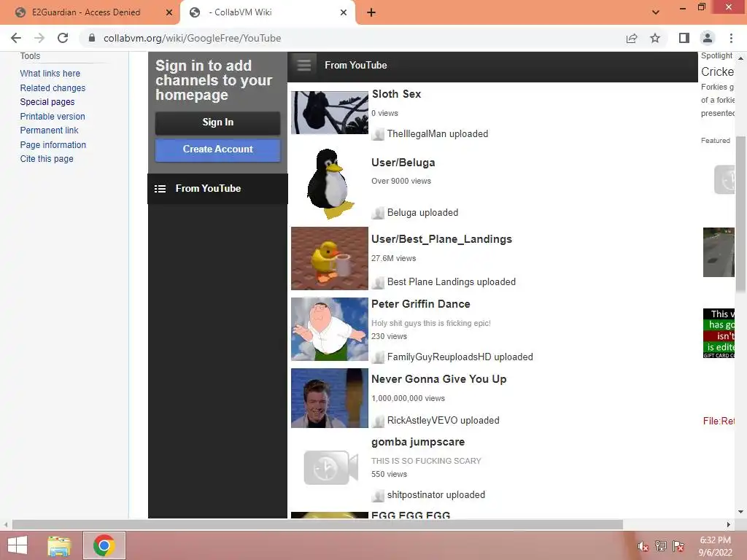Screen dimensions: 747x560
Task: Open the Peter Griffin Dance title
Action: coord(421,304)
